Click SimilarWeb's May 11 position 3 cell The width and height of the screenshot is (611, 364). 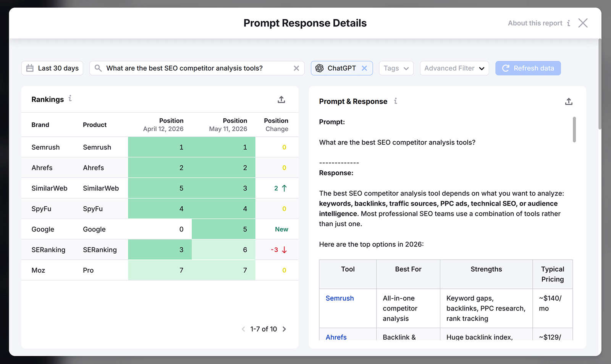coord(223,188)
